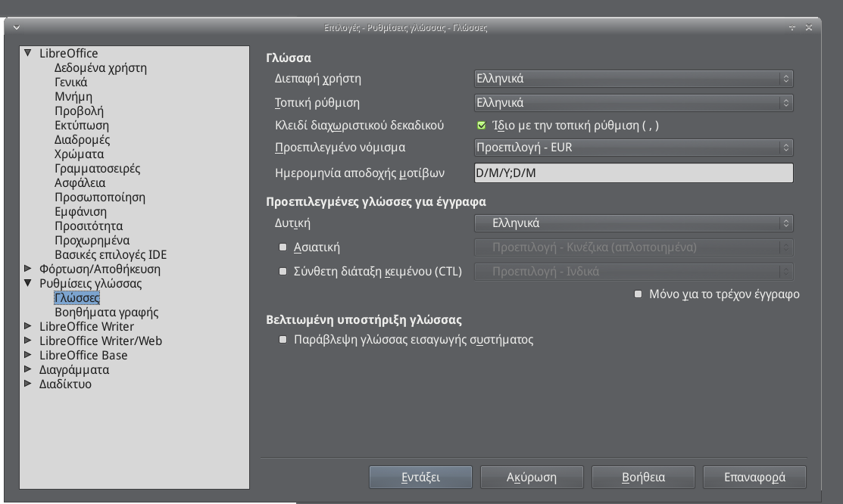Expand the LibreOffice Writer/Web tree node
Image resolution: width=843 pixels, height=504 pixels.
(x=28, y=341)
